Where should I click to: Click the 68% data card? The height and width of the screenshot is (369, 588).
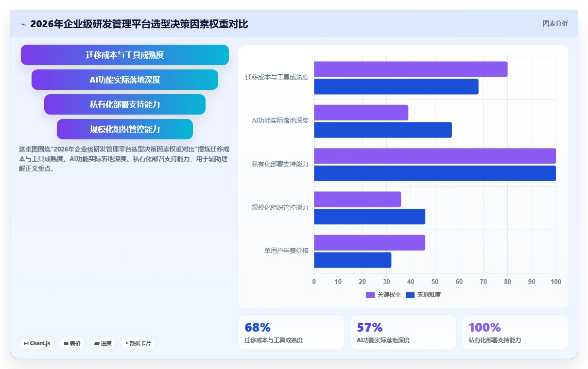pyautogui.click(x=291, y=332)
